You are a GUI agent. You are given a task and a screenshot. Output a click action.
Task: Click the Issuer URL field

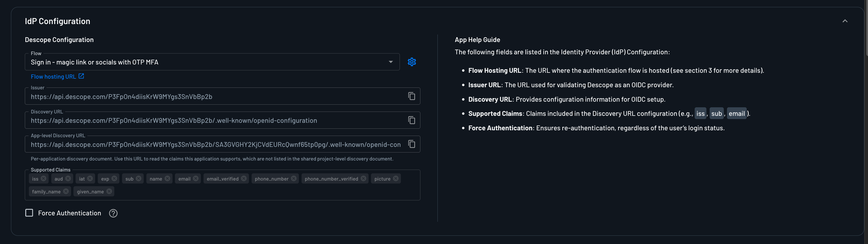tap(222, 97)
